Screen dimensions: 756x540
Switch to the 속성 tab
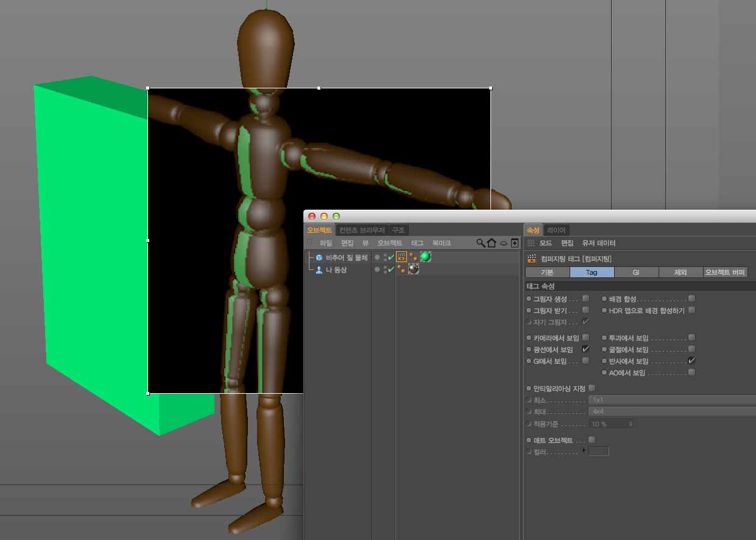(x=533, y=230)
